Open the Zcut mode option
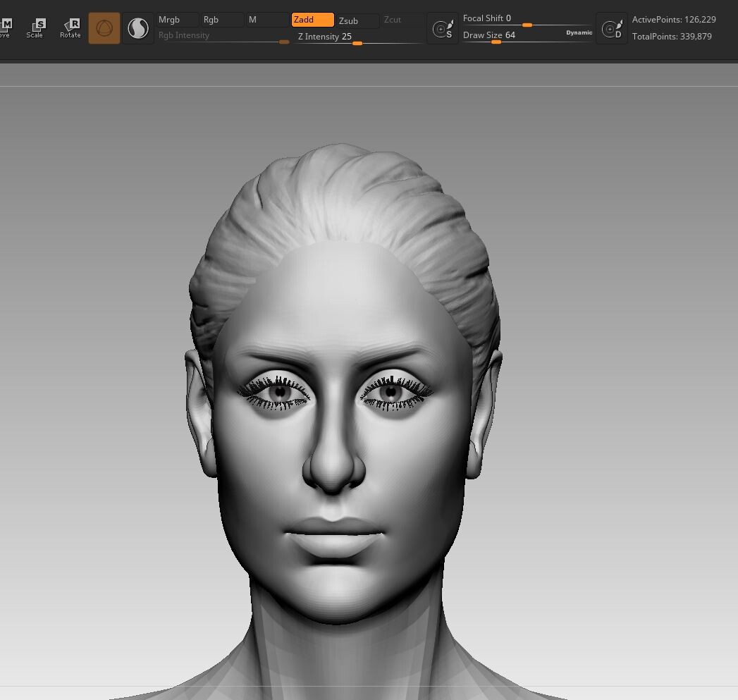 pyautogui.click(x=402, y=20)
